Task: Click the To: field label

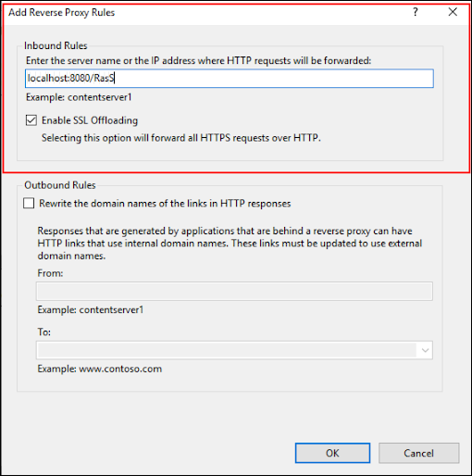Action: [x=44, y=332]
